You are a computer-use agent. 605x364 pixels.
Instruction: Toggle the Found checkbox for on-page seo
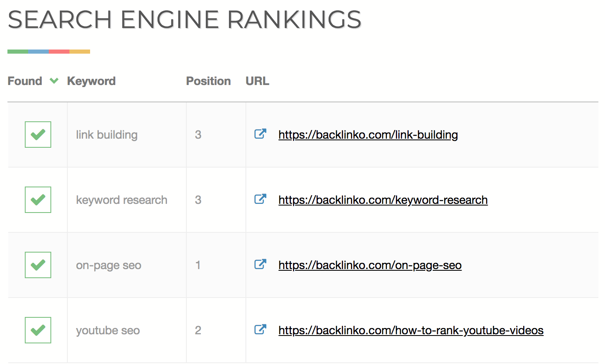pos(38,265)
